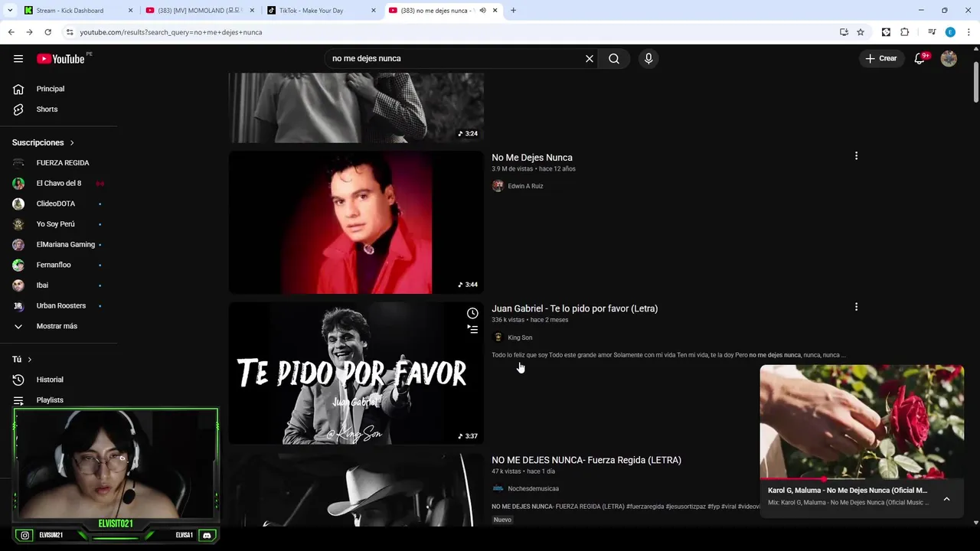
Task: Visit Edwin A Ruiz channel
Action: pyautogui.click(x=525, y=186)
